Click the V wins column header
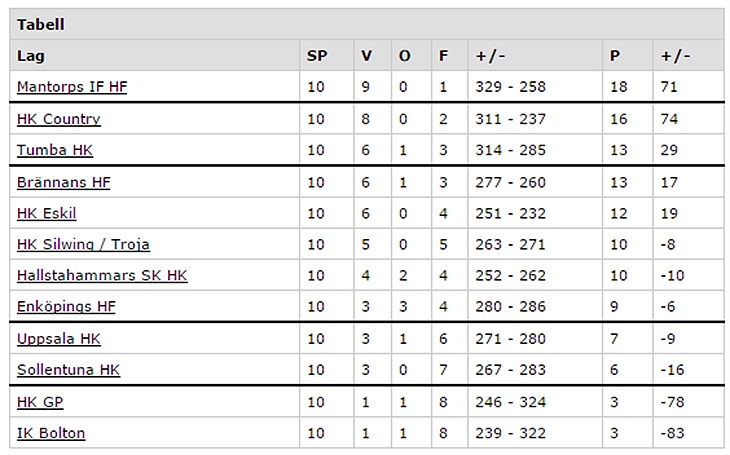The image size is (730, 455). [366, 56]
